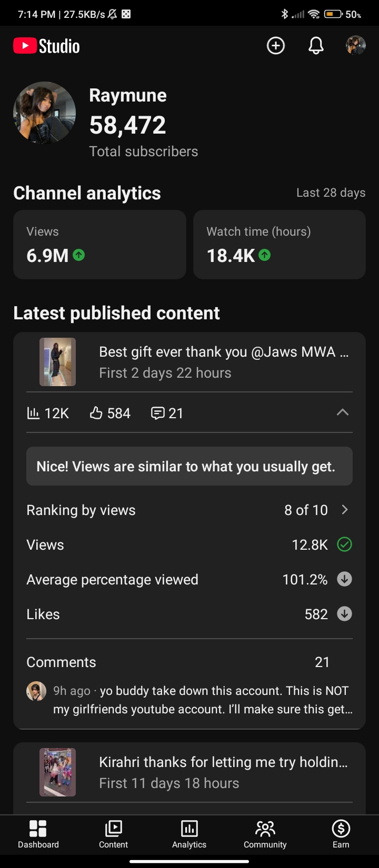Viewport: 379px width, 868px height.
Task: Open the Community tab
Action: (x=265, y=834)
